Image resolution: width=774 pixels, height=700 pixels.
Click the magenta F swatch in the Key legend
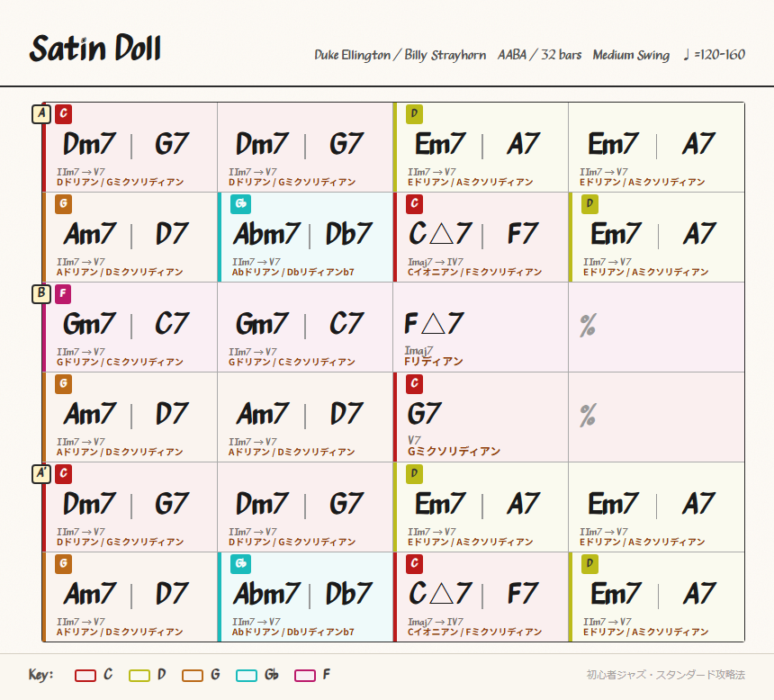pyautogui.click(x=304, y=676)
